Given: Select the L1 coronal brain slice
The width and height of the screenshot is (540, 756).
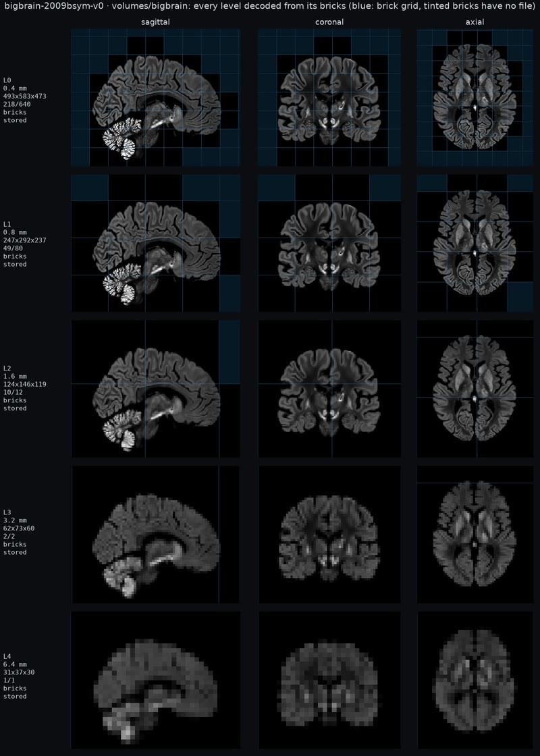Looking at the screenshot, I should pyautogui.click(x=329, y=243).
